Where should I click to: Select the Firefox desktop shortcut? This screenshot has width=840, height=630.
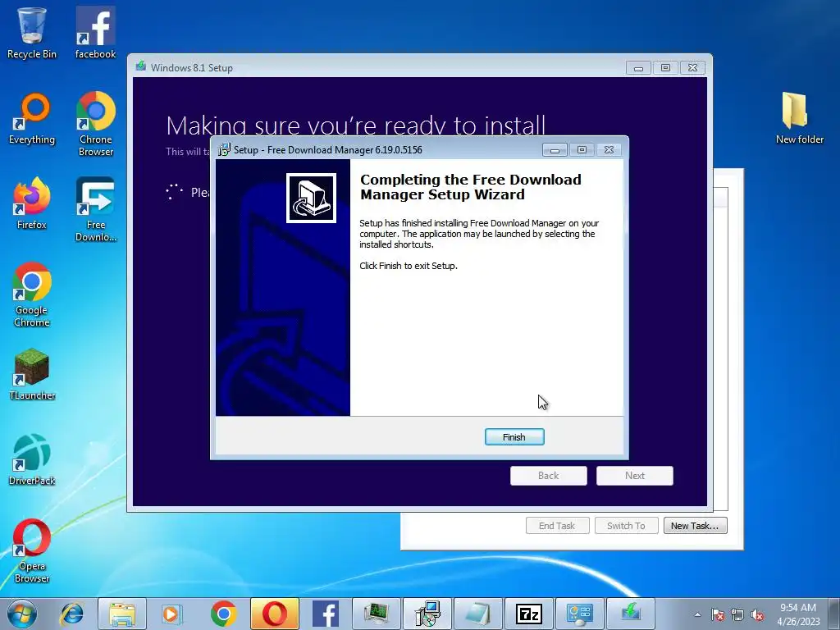tap(32, 203)
